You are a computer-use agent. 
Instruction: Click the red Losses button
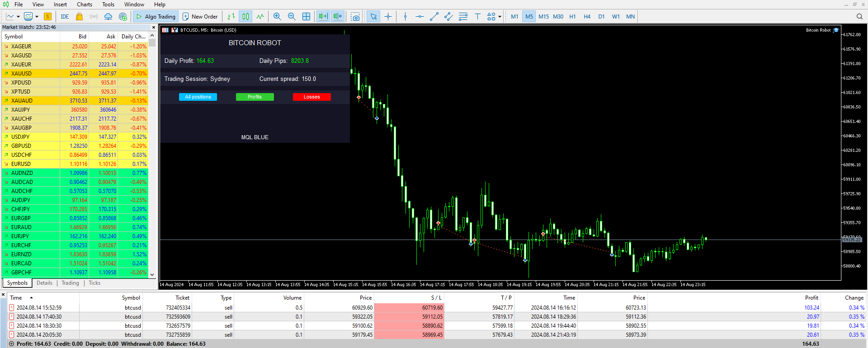click(311, 97)
